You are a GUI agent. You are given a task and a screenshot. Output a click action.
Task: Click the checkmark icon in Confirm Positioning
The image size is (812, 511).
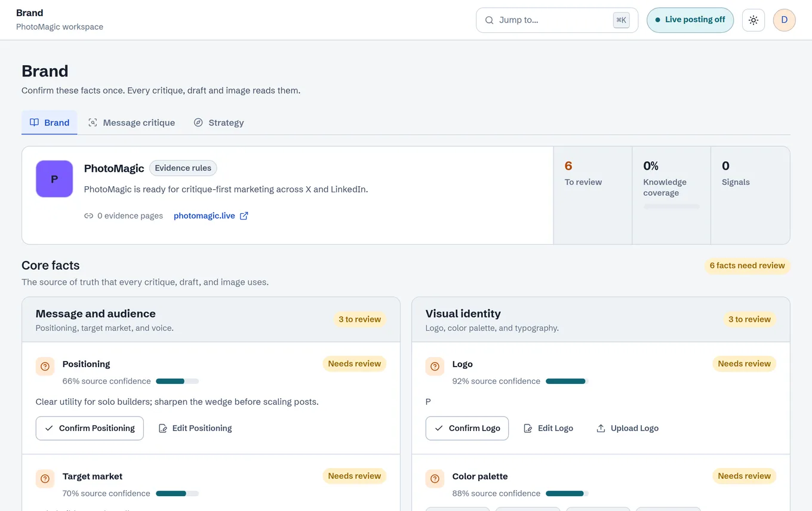[x=50, y=428]
